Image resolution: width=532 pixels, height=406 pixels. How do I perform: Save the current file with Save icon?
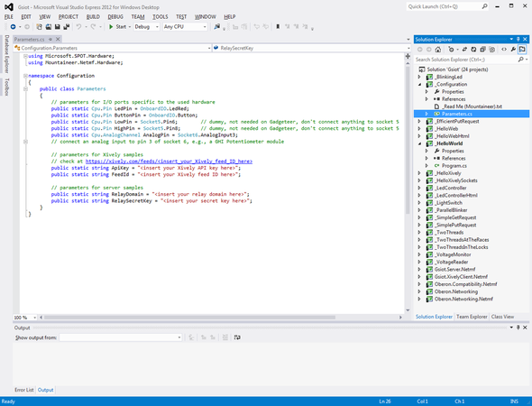click(58, 27)
